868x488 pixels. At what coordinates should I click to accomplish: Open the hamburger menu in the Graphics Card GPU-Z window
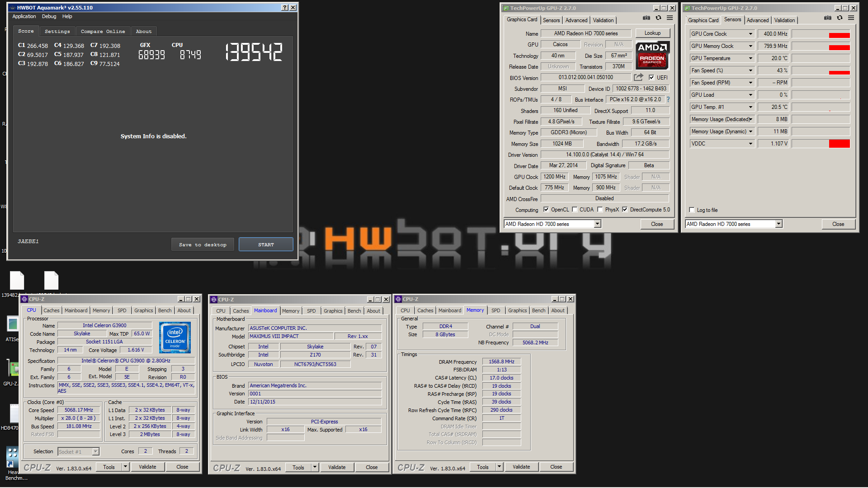coord(670,18)
